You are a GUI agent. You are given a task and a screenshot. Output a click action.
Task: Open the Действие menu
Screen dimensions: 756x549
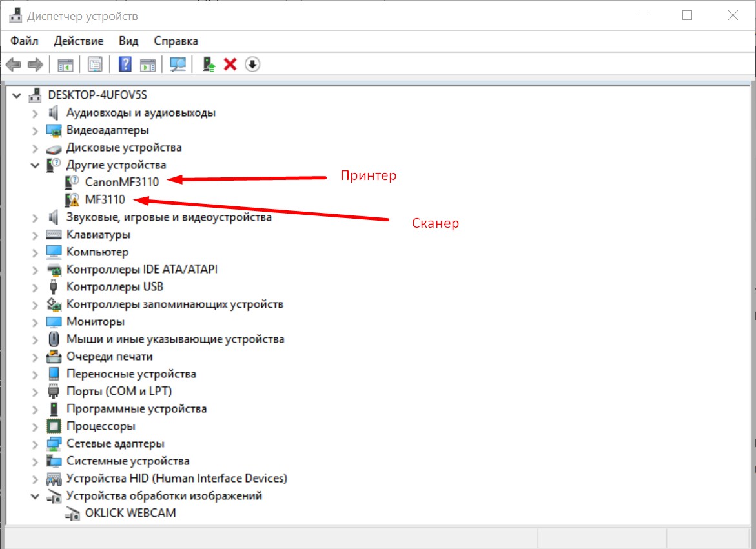coord(78,40)
